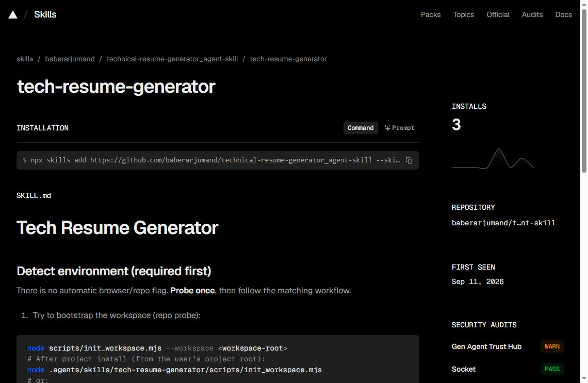The image size is (588, 383).
Task: Click 'Try to bootstrap the workspace' list item
Action: click(x=117, y=315)
